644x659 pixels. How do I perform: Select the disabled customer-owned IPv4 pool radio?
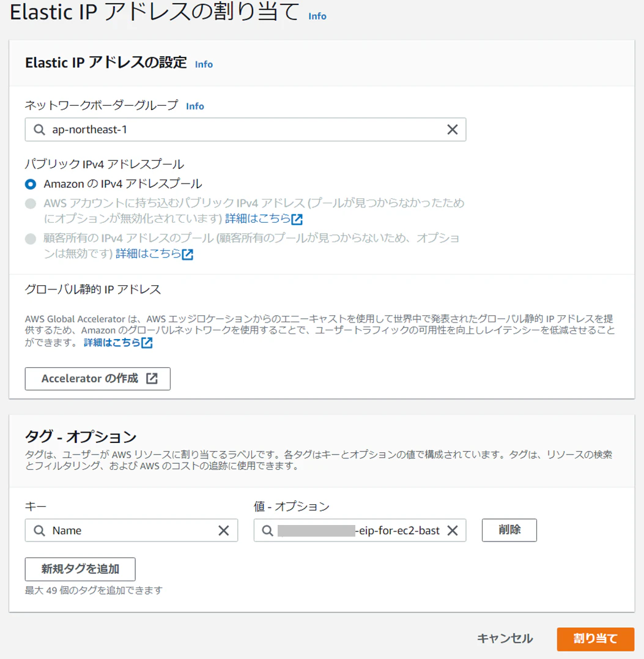click(x=31, y=239)
